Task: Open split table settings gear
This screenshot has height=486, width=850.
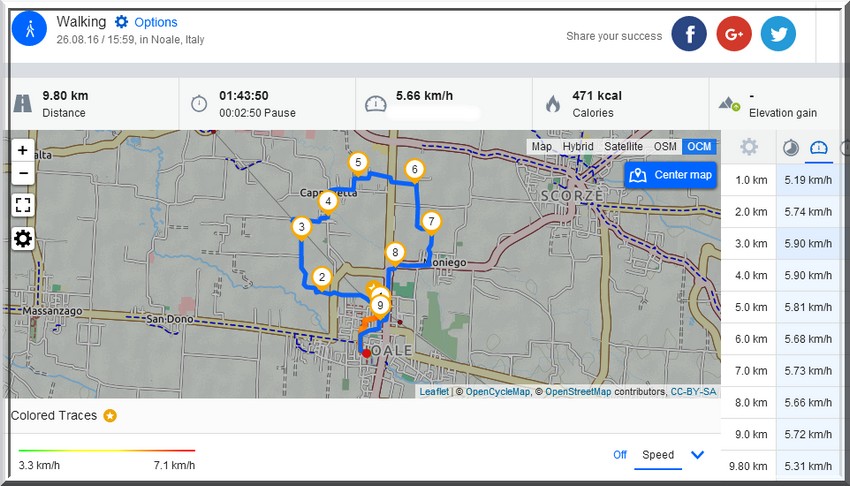Action: pos(749,147)
